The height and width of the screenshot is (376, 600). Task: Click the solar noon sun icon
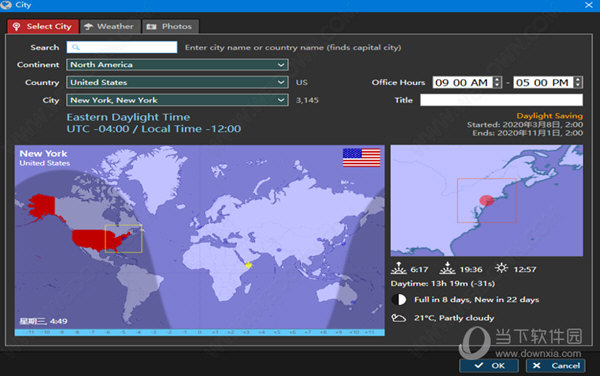(x=501, y=268)
